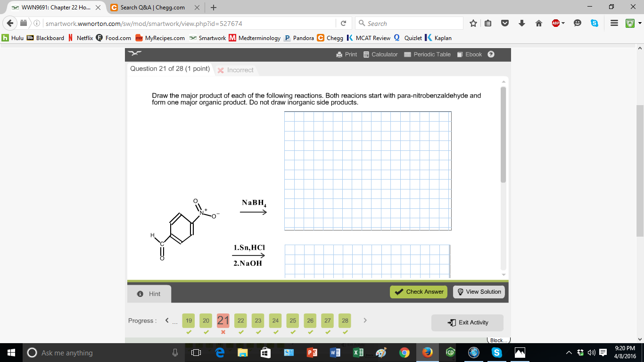
Task: Reload the current page
Action: tap(343, 23)
